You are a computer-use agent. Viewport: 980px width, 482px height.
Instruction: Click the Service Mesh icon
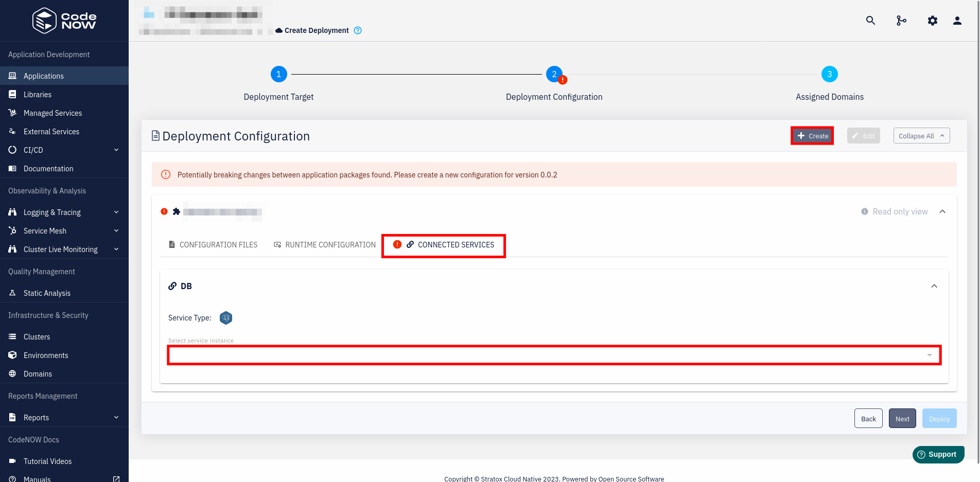pyautogui.click(x=12, y=230)
